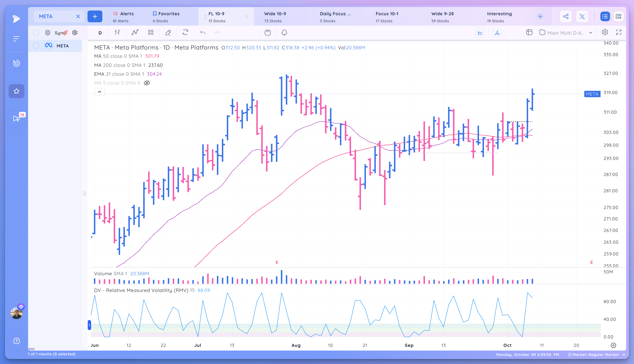Click the META price label on axis
This screenshot has width=634, height=364.
coord(592,94)
